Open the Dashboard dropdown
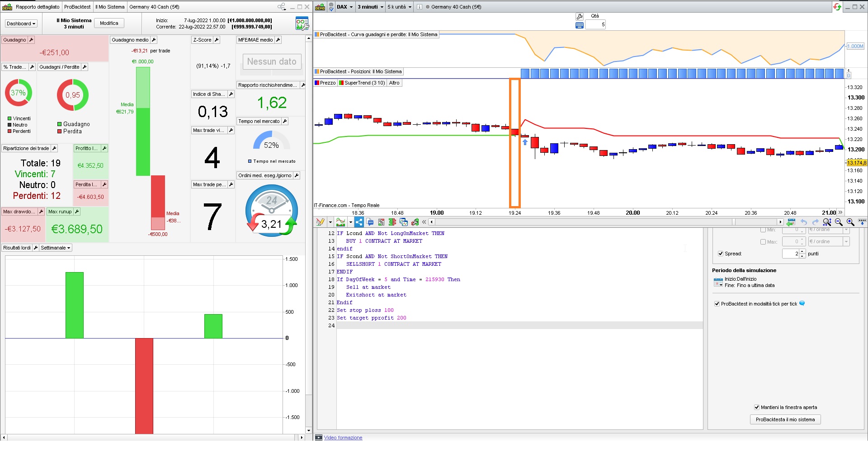Screen dimensions: 868x466 tap(21, 24)
